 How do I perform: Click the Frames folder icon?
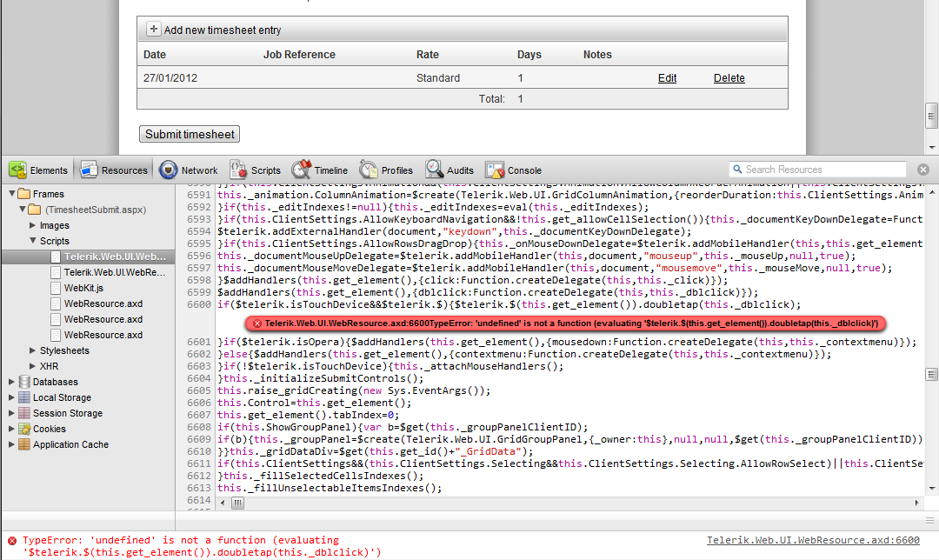(x=24, y=193)
